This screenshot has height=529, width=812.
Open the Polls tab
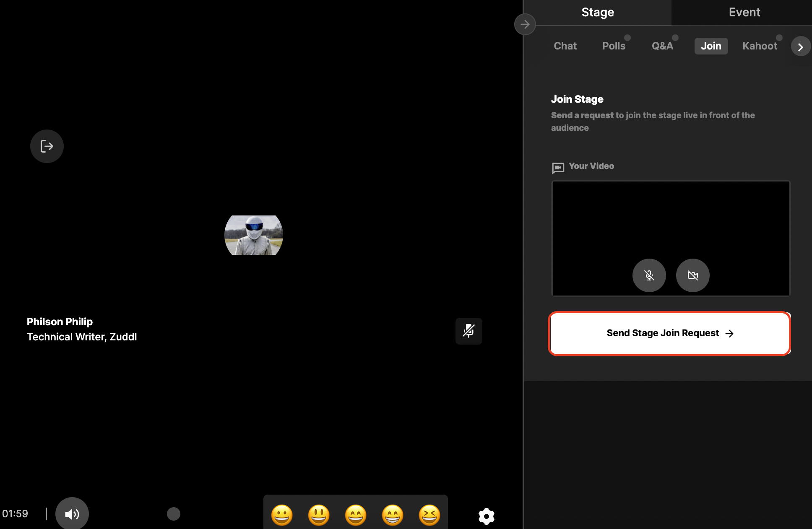click(x=614, y=46)
